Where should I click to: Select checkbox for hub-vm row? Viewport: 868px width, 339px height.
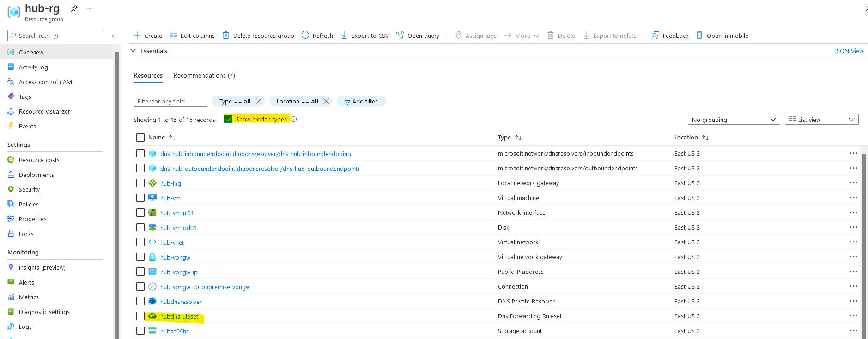(140, 198)
